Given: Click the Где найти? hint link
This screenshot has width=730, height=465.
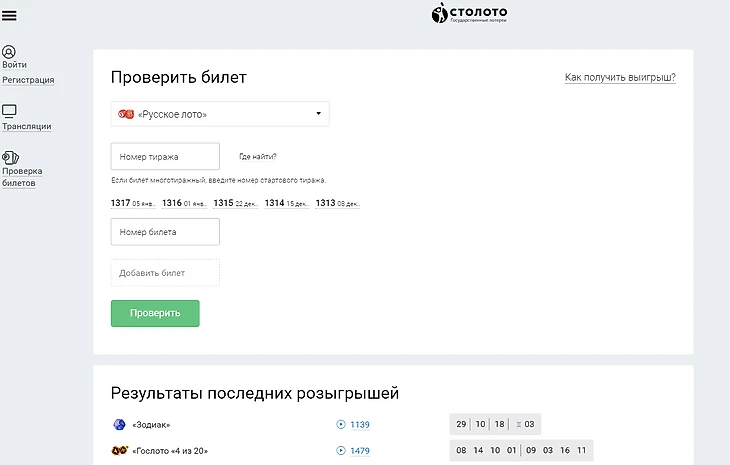Looking at the screenshot, I should pos(258,157).
